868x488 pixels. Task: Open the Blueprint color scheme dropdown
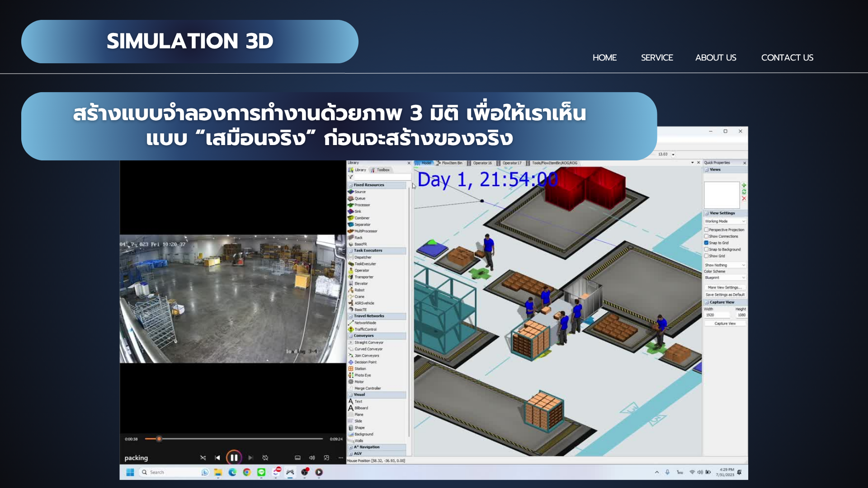click(725, 278)
